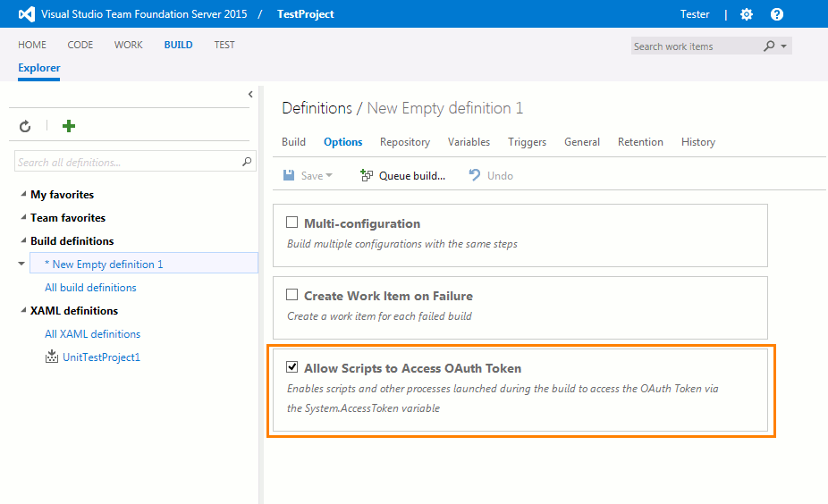
Task: Open the help question mark icon
Action: [777, 14]
